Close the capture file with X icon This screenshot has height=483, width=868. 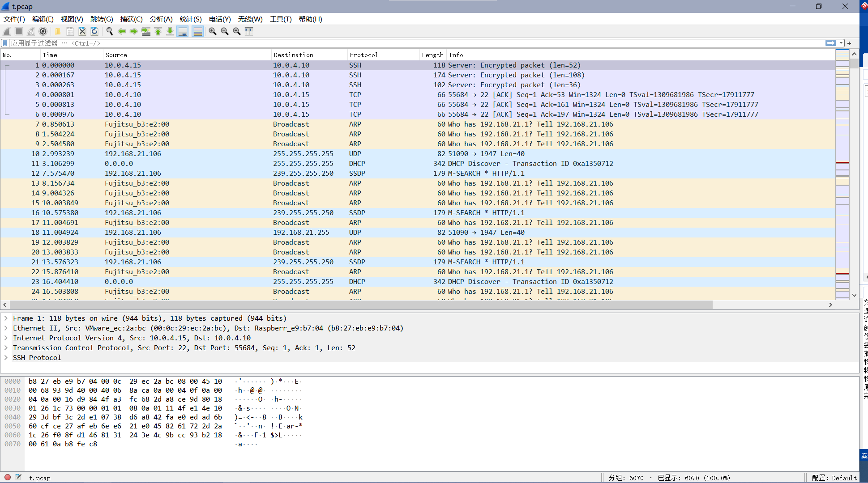tap(82, 31)
